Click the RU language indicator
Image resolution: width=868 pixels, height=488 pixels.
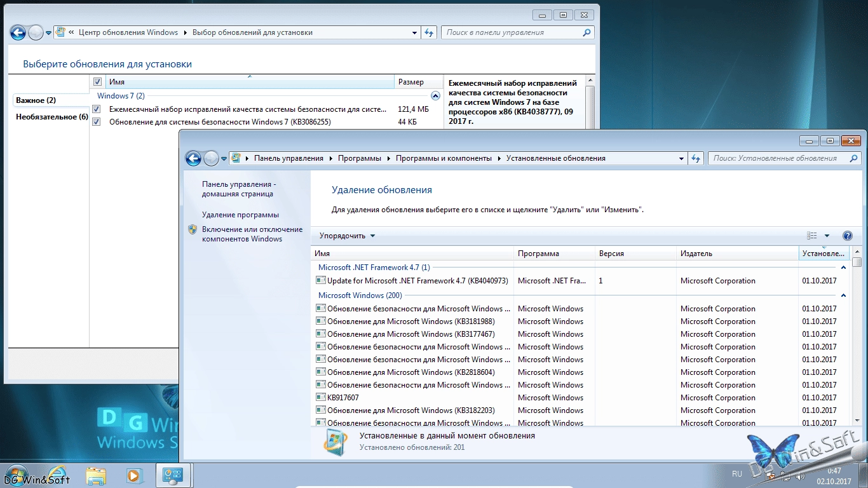(737, 474)
